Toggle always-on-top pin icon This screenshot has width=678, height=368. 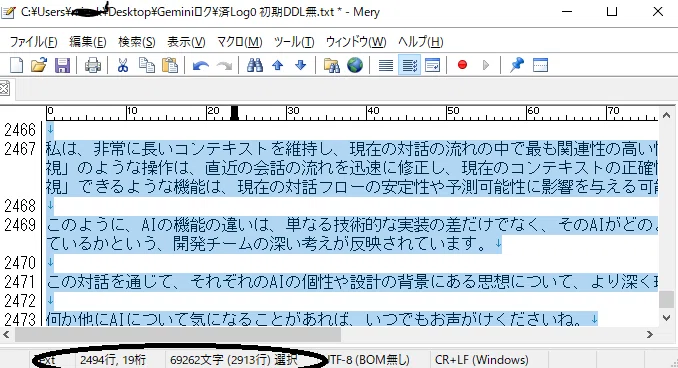point(517,65)
